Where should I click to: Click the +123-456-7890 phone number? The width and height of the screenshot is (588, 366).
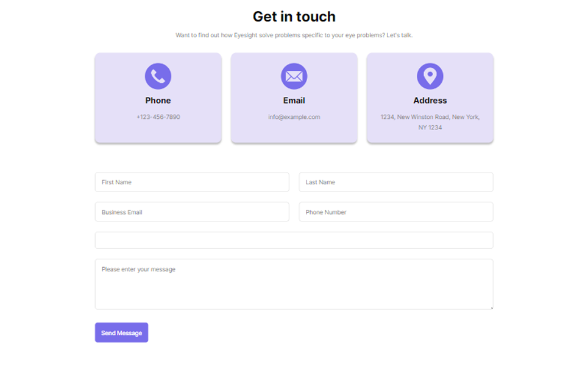click(x=158, y=117)
